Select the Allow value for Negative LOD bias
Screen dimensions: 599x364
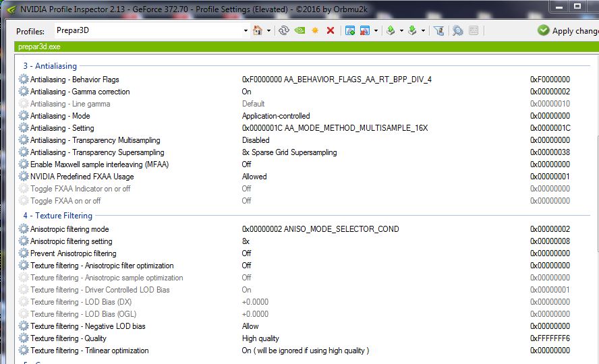(x=250, y=326)
